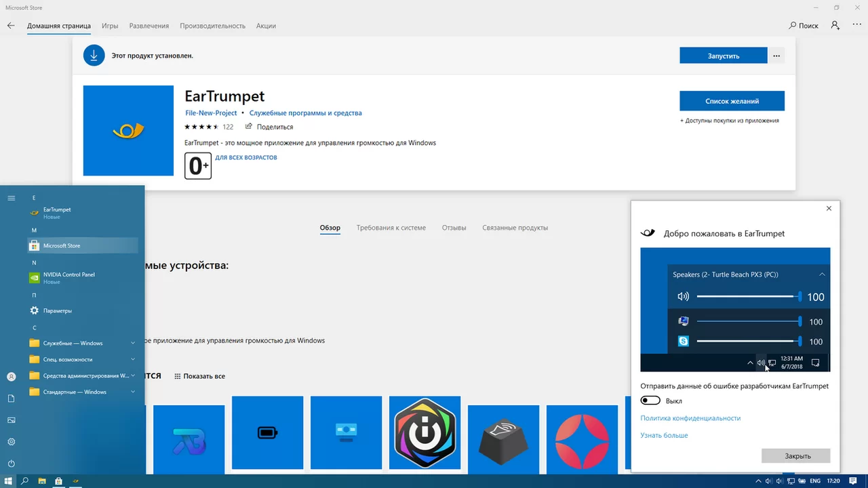Select the Связанные продукты tab

515,228
